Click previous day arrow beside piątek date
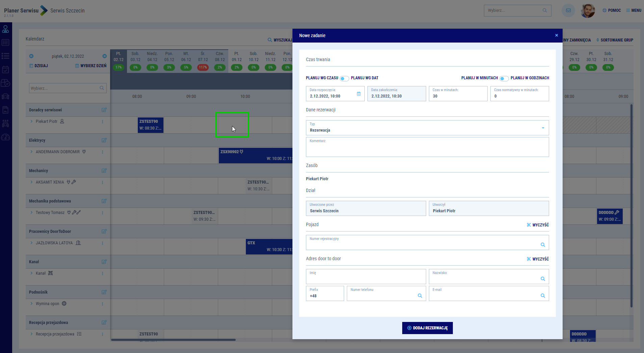The width and height of the screenshot is (644, 353). (x=31, y=56)
